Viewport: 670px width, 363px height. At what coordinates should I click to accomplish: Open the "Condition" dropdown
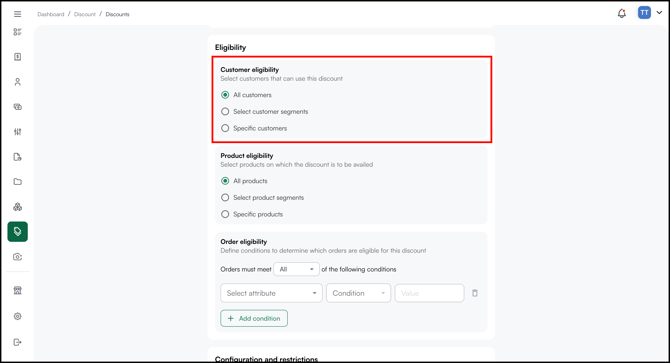pyautogui.click(x=359, y=293)
